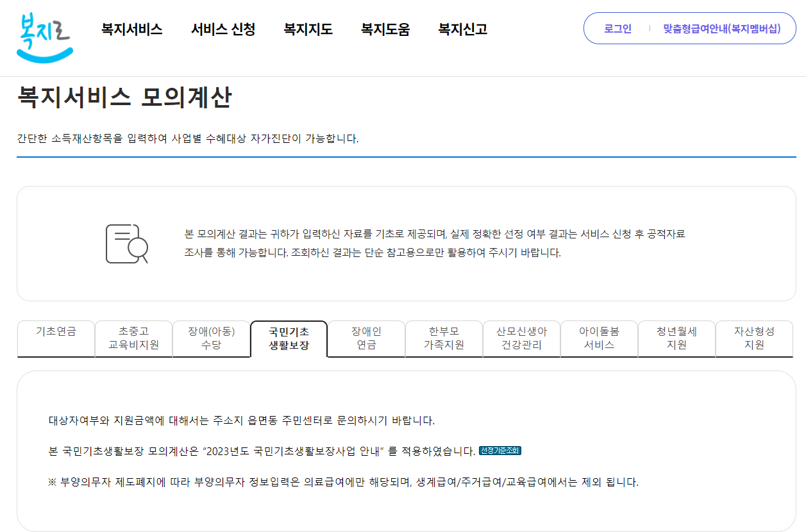The width and height of the screenshot is (806, 532).
Task: Select the 산모신생아 건강관리 tab
Action: (521, 338)
